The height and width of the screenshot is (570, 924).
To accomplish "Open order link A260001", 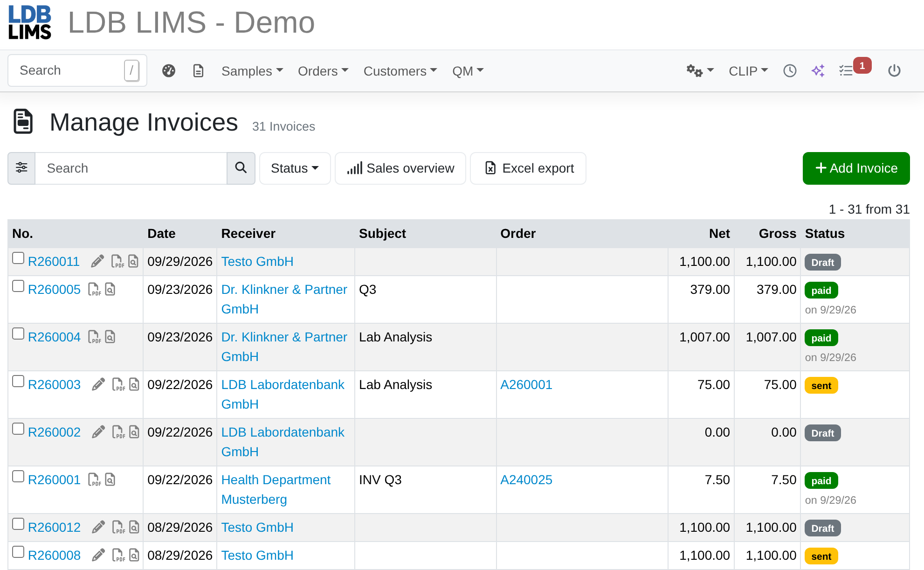I will pyautogui.click(x=526, y=384).
